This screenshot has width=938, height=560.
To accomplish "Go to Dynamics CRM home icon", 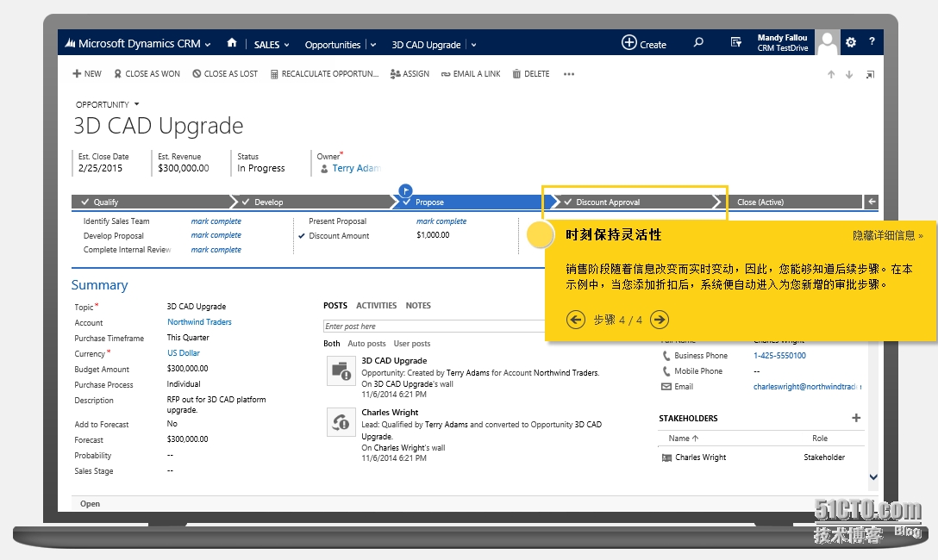I will pyautogui.click(x=232, y=43).
